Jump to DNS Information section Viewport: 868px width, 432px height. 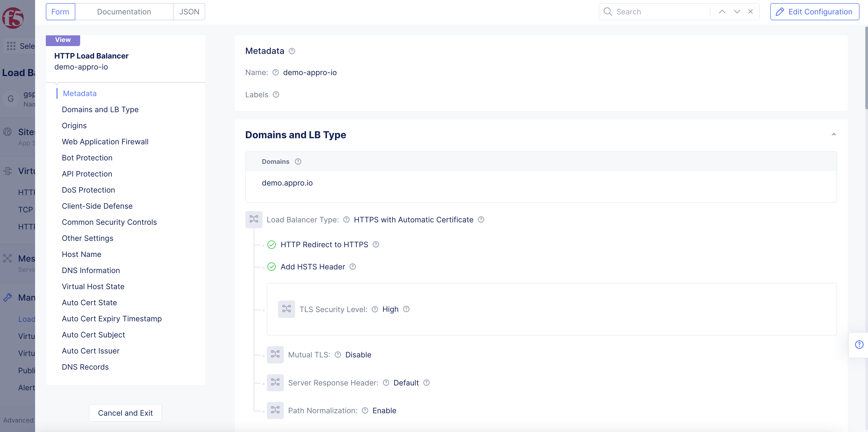click(x=91, y=270)
